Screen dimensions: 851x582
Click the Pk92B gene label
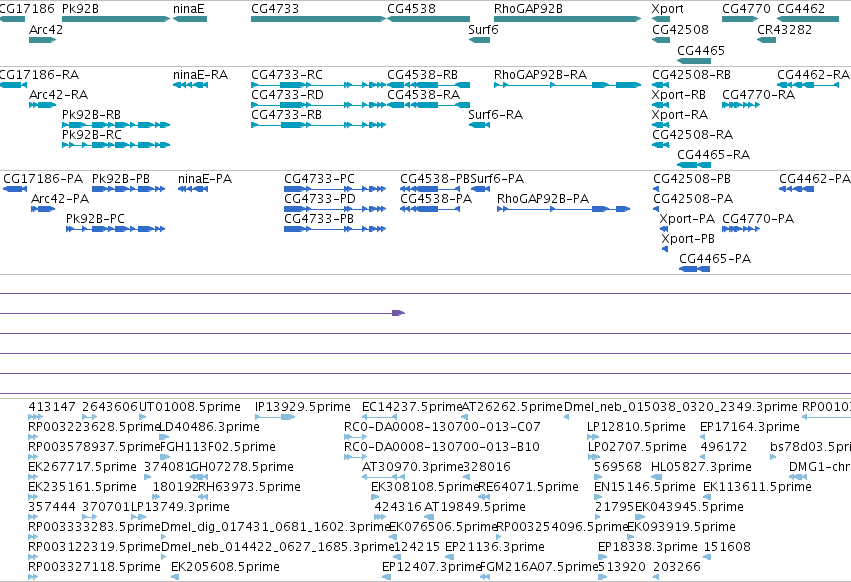pyautogui.click(x=80, y=9)
